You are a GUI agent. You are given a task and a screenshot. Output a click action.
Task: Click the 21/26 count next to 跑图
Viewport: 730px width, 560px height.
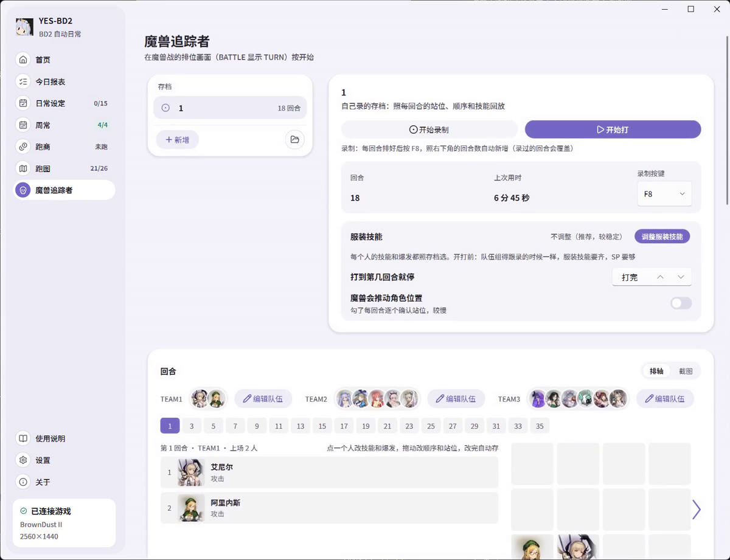click(x=99, y=168)
